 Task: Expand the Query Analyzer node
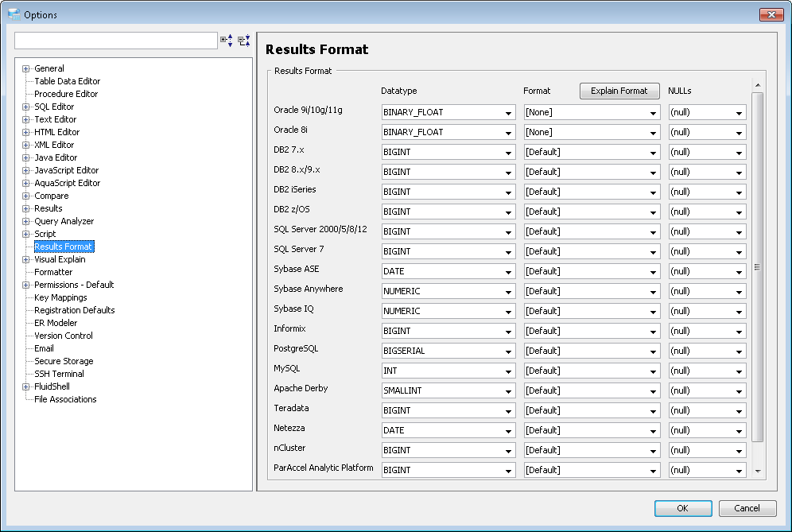(25, 221)
